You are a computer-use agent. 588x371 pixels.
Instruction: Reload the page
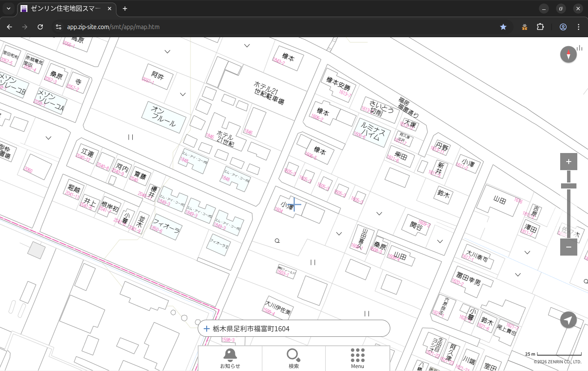[40, 27]
